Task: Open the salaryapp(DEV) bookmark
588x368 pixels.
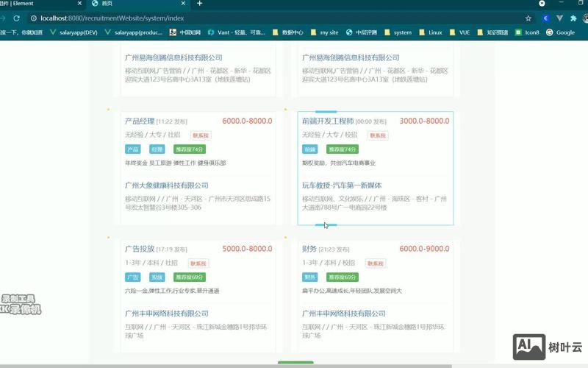Action: click(x=73, y=32)
